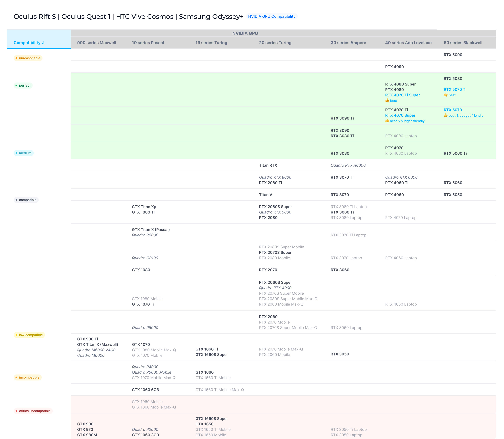
Task: Select the 20 series Turing column header
Action: click(x=275, y=43)
